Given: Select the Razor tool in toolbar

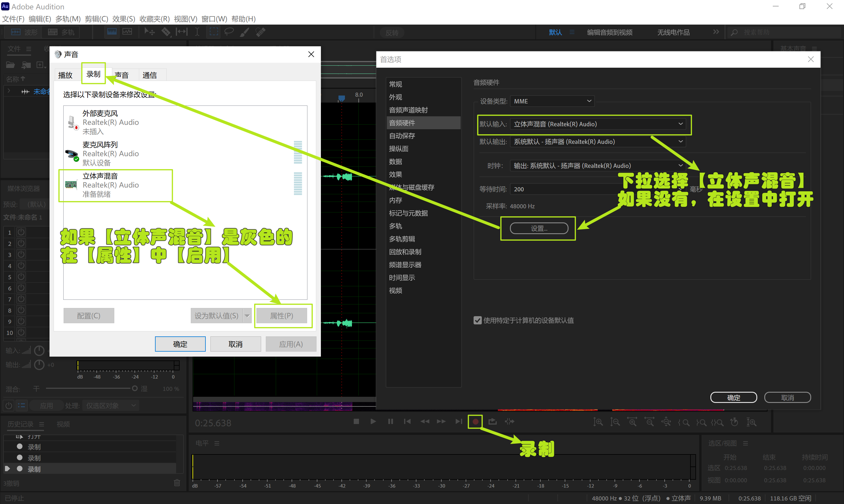Looking at the screenshot, I should tap(166, 32).
